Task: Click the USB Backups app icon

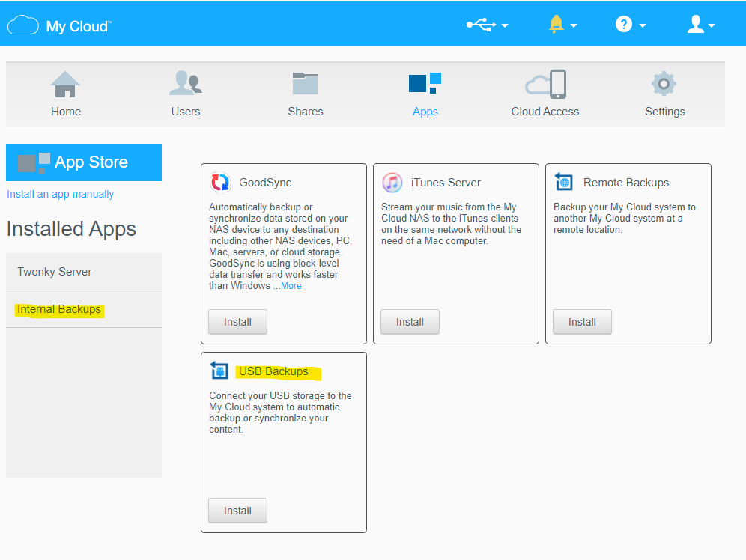Action: pyautogui.click(x=219, y=370)
